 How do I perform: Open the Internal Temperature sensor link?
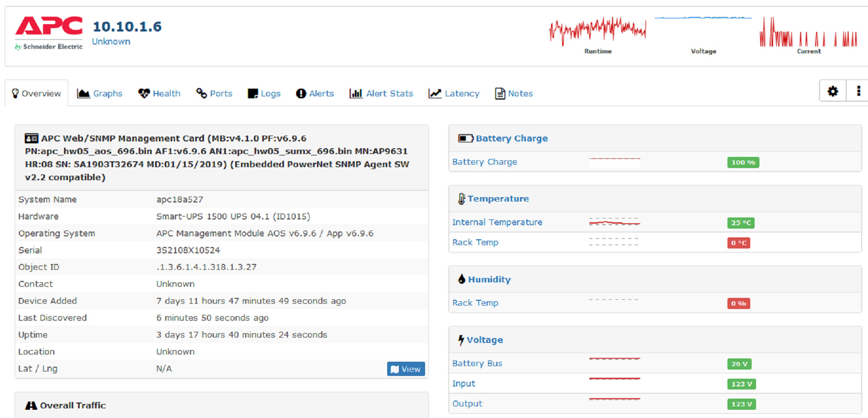coord(497,222)
